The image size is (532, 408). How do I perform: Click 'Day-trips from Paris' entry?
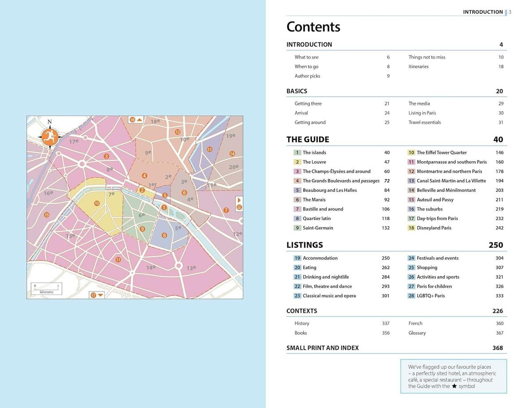click(x=437, y=218)
